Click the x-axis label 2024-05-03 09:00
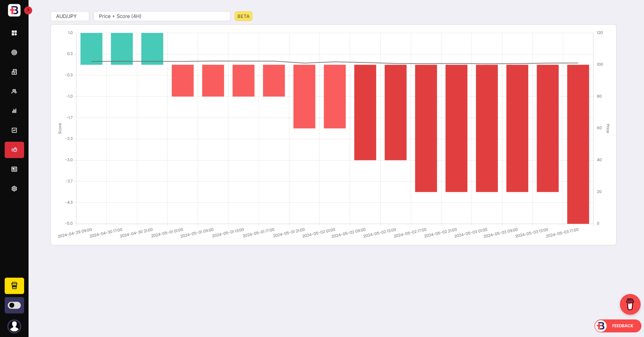Screen dimensions: 644x337 tap(501, 233)
